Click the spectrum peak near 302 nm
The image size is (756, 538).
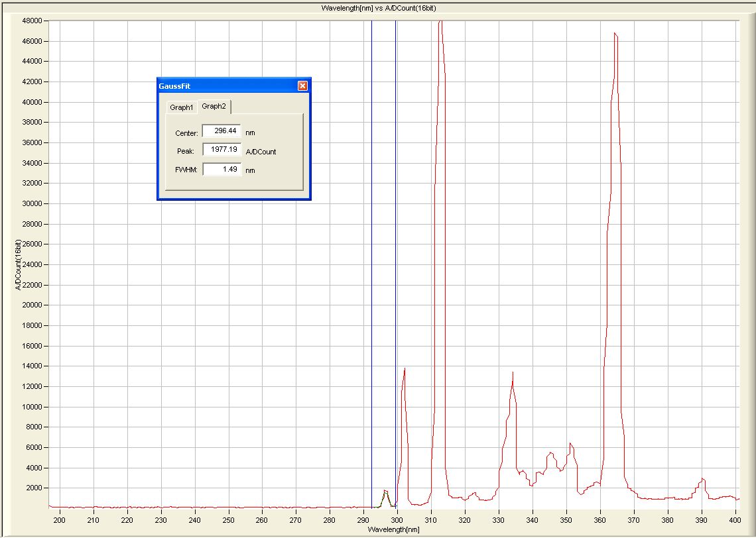coord(404,371)
